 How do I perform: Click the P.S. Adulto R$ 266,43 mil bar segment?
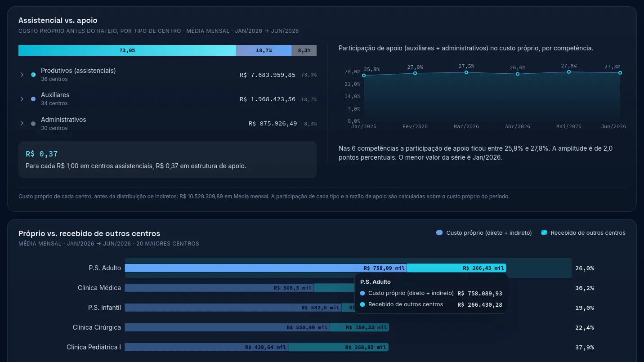[456, 268]
